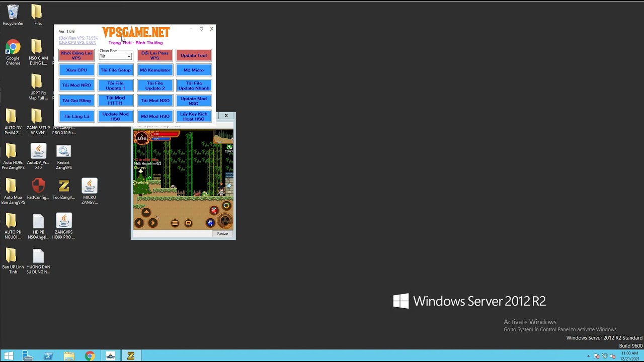The width and height of the screenshot is (644, 362).
Task: Click the Tải File Setup button
Action: (x=115, y=70)
